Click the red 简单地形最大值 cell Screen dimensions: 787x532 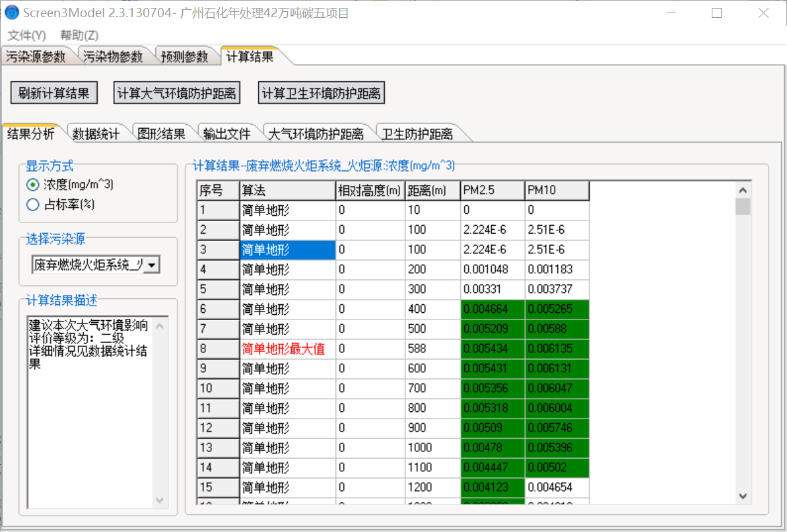click(x=288, y=349)
